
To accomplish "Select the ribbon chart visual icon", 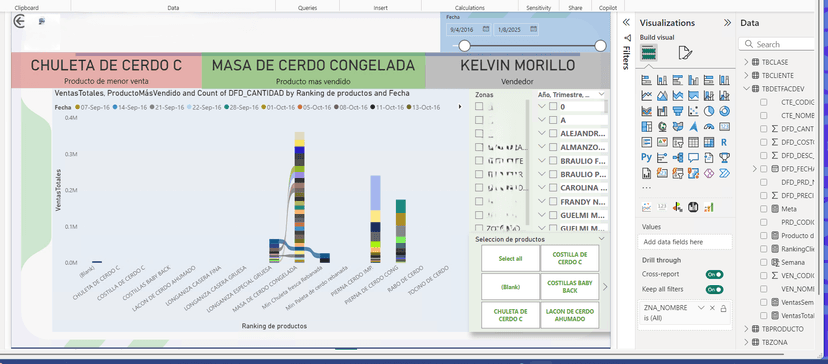I will (646, 111).
